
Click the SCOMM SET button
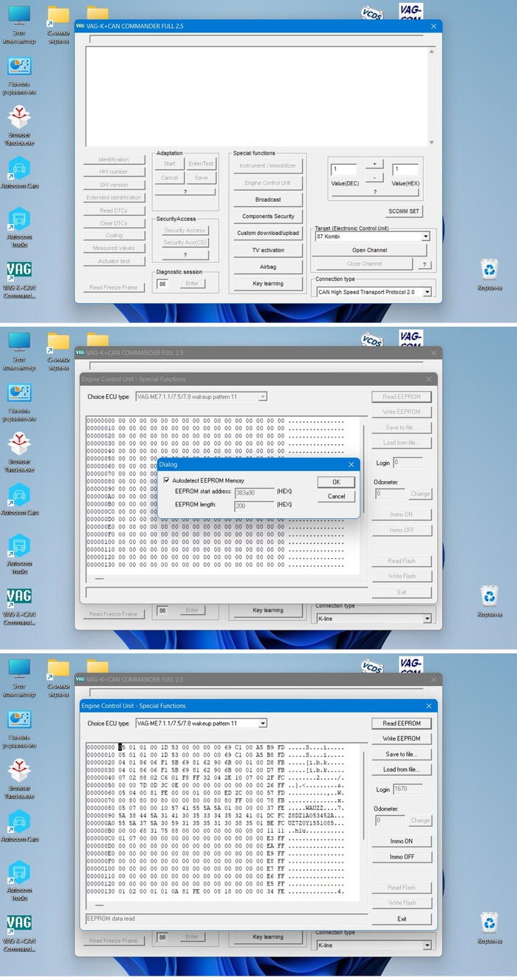(404, 211)
